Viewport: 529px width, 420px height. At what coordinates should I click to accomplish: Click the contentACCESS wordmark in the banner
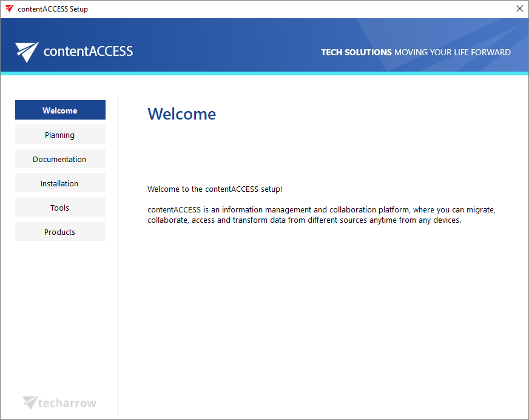[x=88, y=52]
